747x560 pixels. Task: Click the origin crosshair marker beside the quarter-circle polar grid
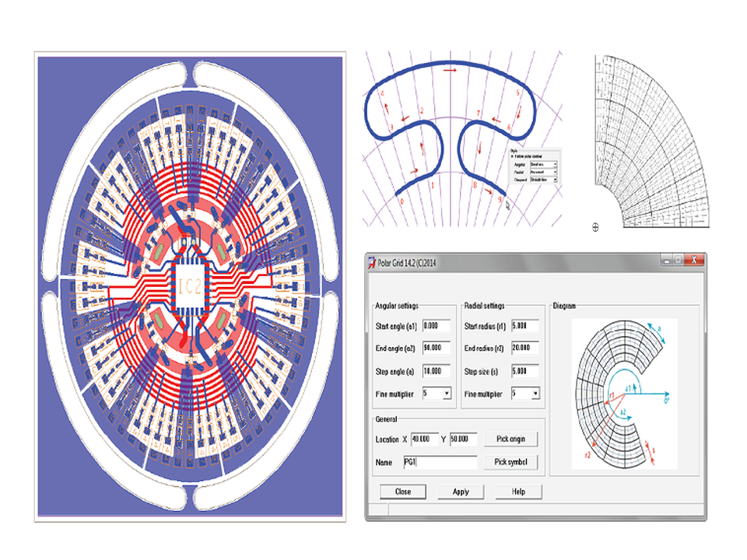coord(595,227)
